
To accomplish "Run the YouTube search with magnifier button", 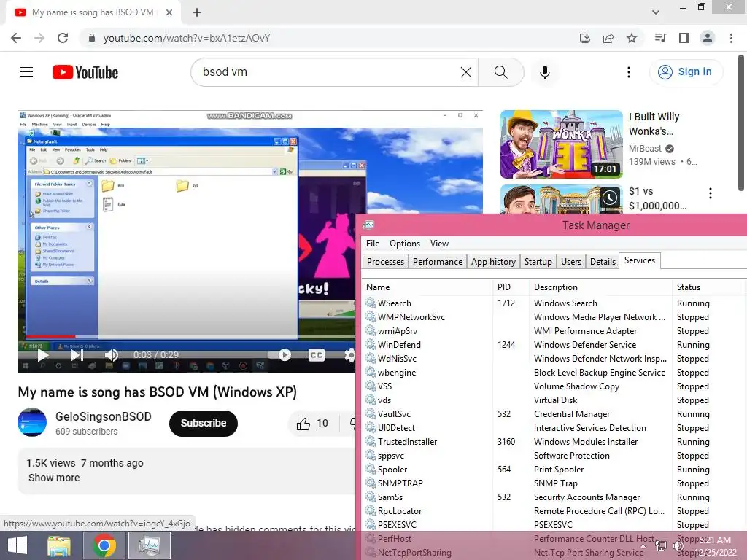I will 500,72.
